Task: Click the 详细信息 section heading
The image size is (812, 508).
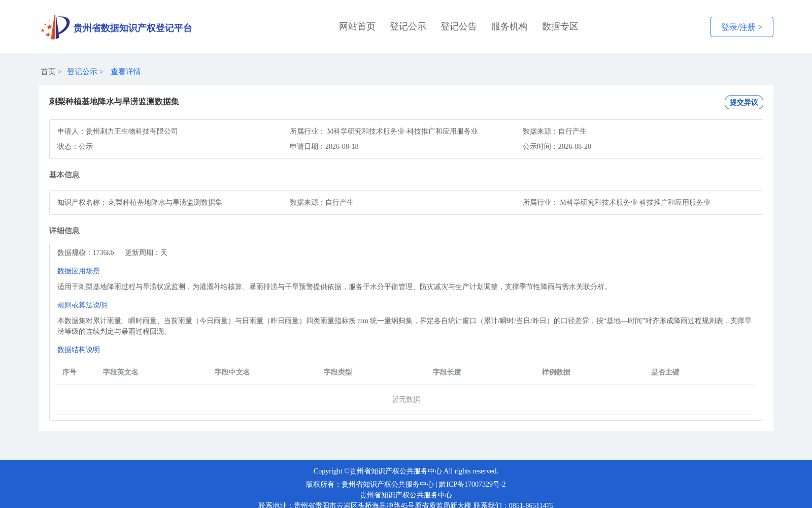Action: point(64,231)
